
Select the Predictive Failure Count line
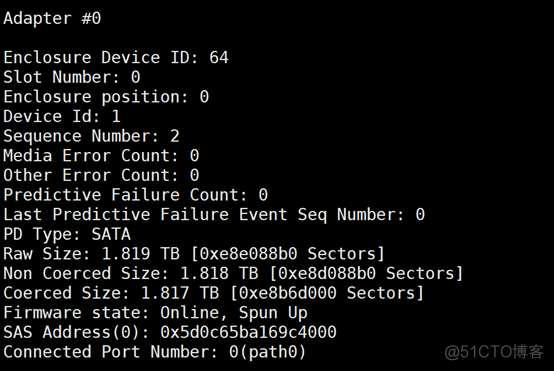136,195
